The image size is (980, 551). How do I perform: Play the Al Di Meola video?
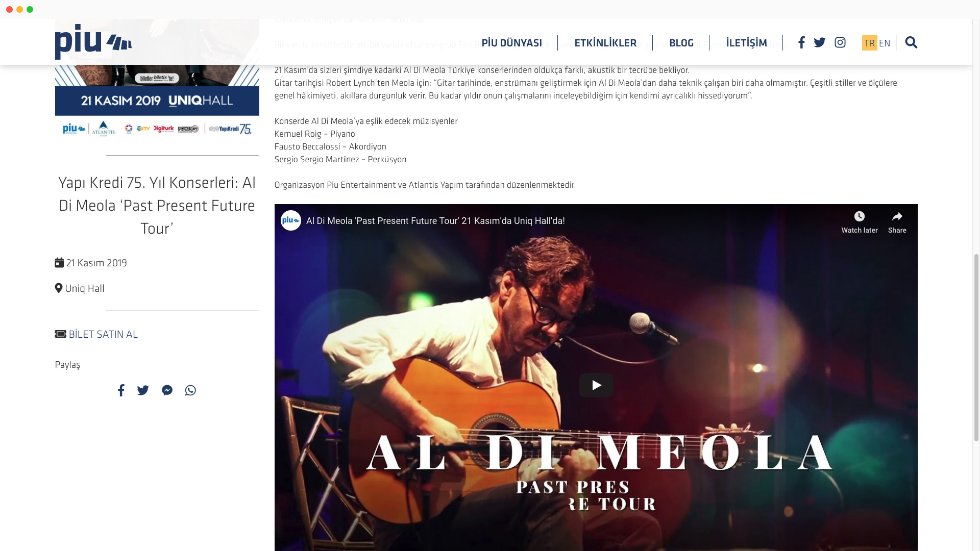click(x=596, y=385)
